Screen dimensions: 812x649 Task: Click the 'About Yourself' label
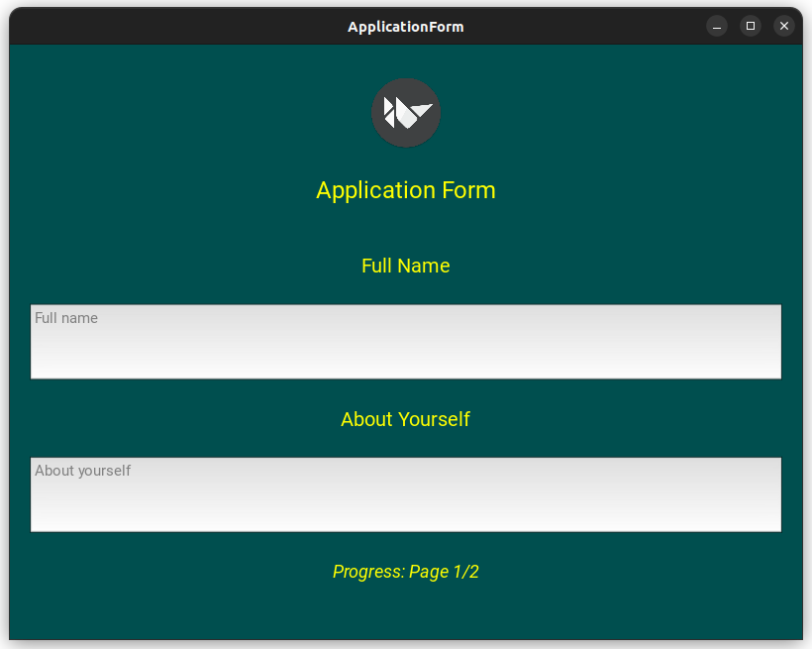(406, 419)
